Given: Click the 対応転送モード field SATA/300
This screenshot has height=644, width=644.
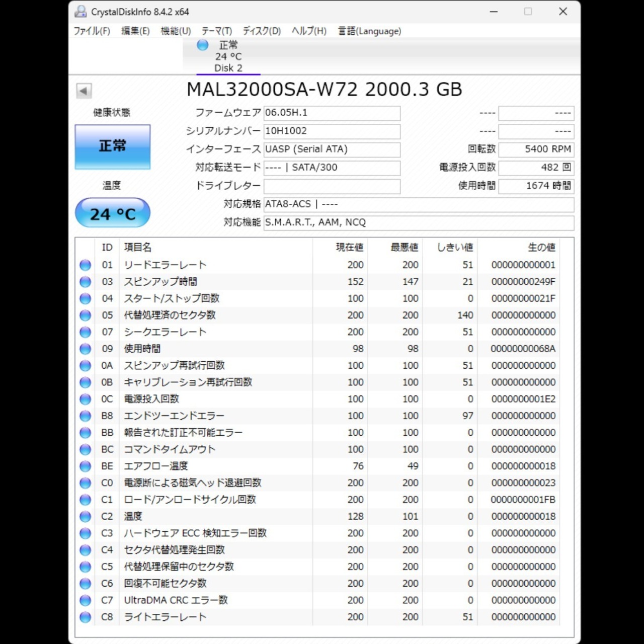Looking at the screenshot, I should click(332, 168).
